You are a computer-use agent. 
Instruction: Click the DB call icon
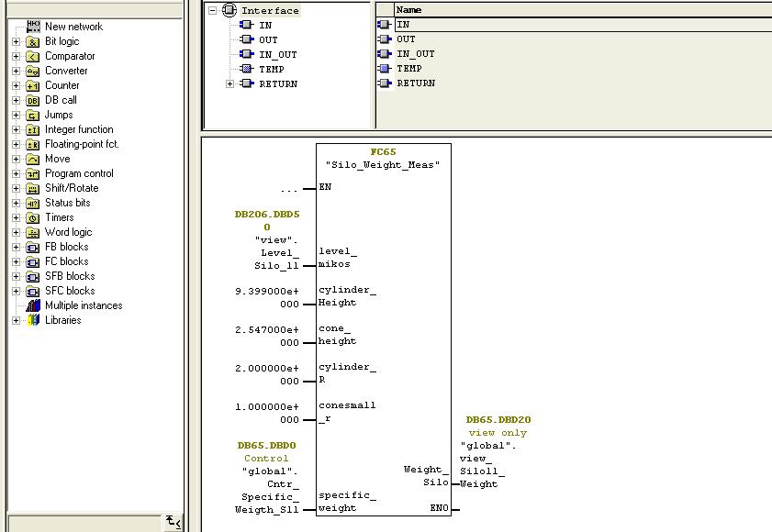[x=32, y=100]
